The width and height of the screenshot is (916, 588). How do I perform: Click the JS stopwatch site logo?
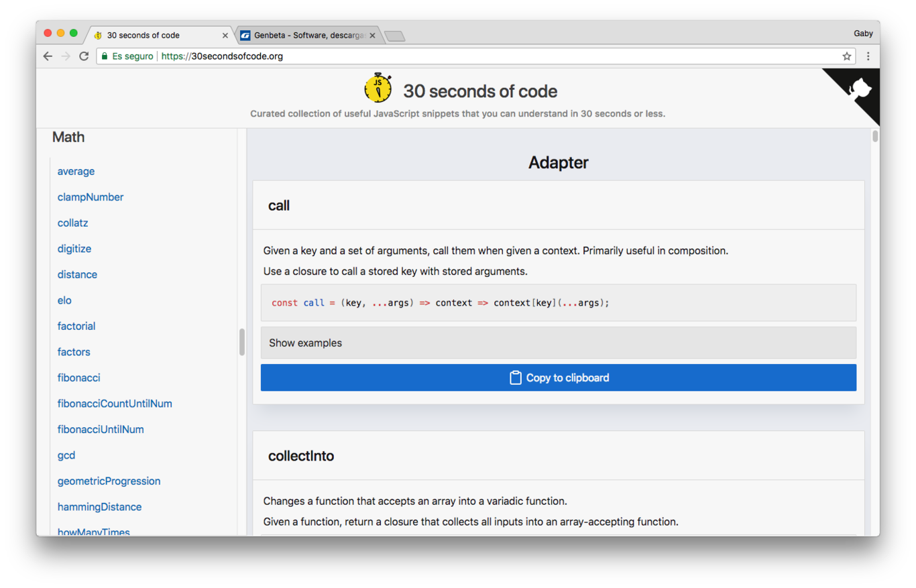click(x=378, y=88)
